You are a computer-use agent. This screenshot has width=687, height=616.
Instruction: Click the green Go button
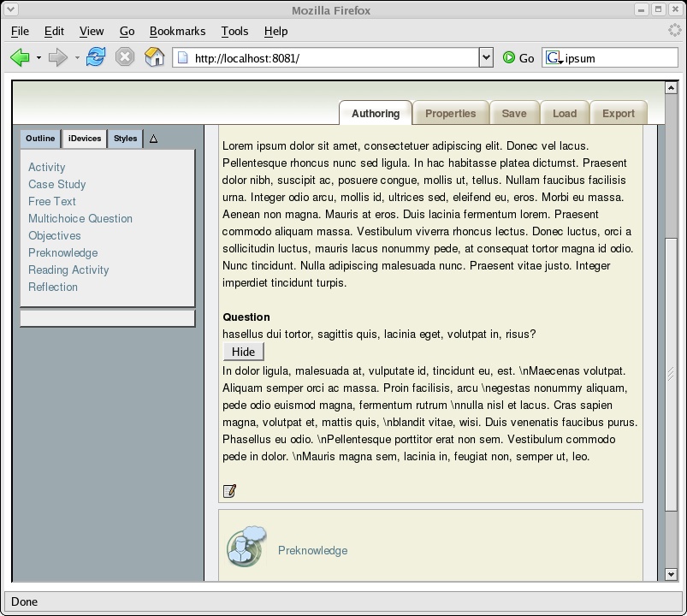518,58
